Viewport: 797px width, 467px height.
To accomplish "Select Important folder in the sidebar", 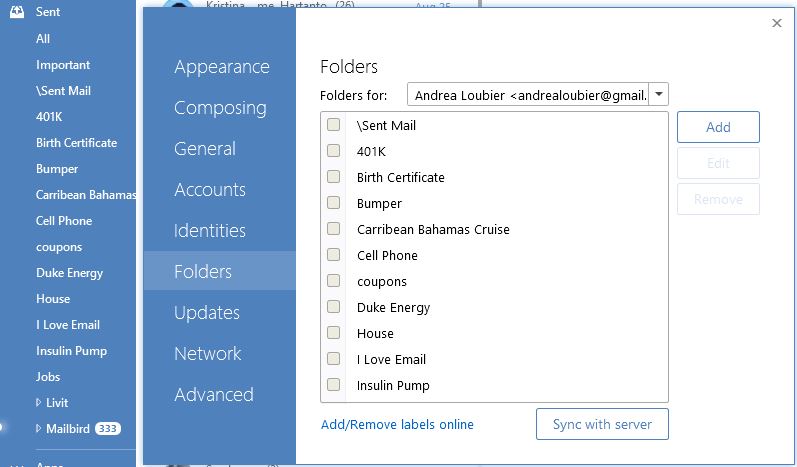I will 63,65.
